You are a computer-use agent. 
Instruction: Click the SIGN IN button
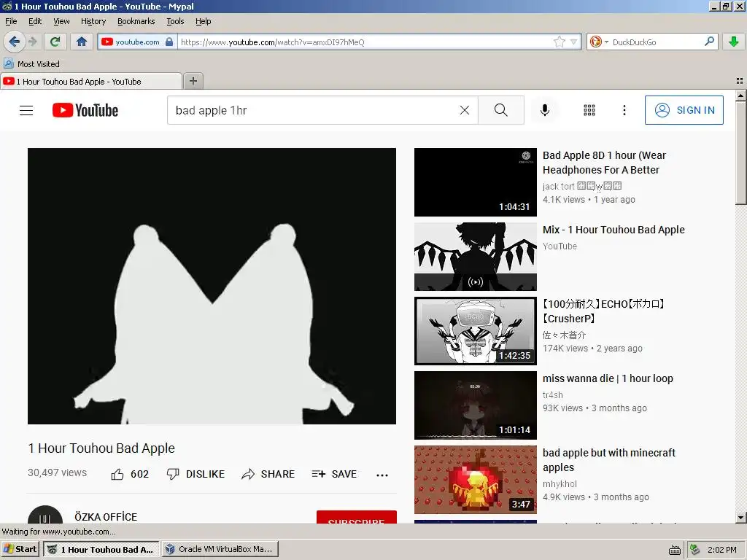(684, 110)
